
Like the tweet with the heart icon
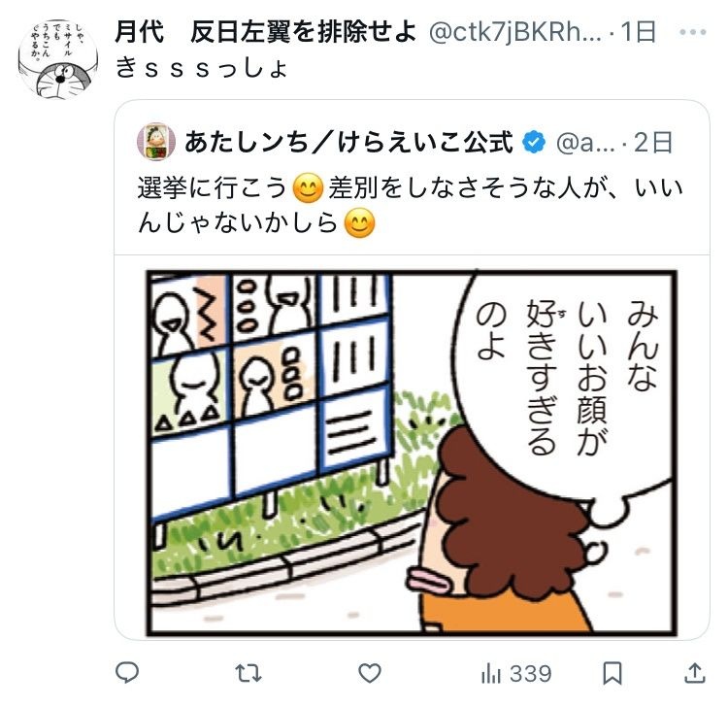click(x=370, y=673)
